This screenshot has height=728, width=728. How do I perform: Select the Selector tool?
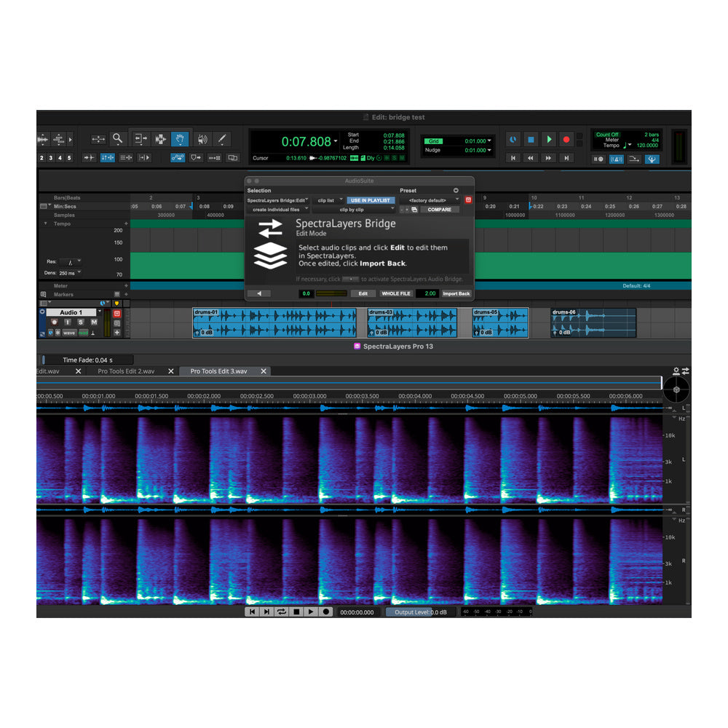(160, 139)
